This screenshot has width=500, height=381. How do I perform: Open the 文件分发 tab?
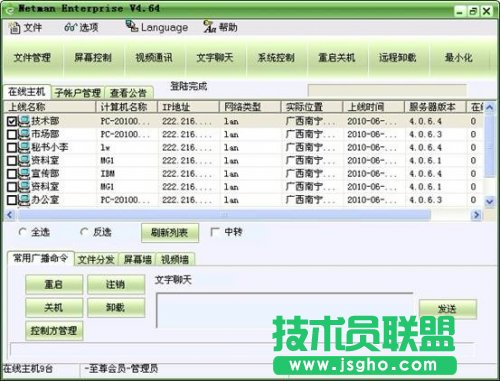(96, 259)
